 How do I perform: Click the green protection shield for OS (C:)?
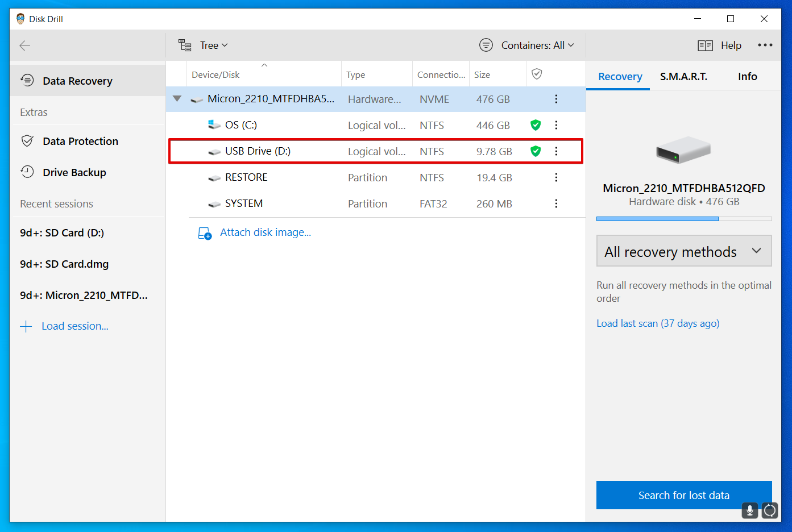[x=536, y=125]
